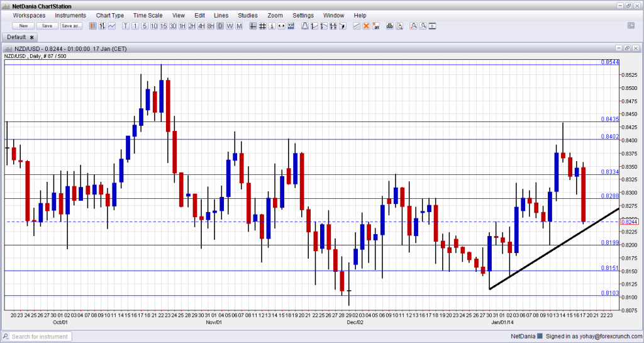Select the horizontal levels drawing tool
Screen dimensions: 644x343
pos(333,26)
